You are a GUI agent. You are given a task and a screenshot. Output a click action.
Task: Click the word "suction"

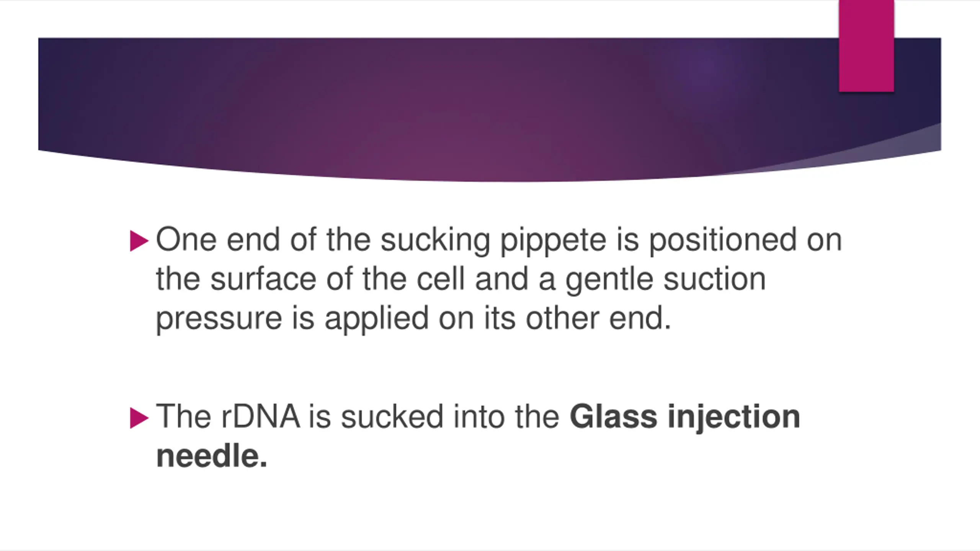(715, 279)
